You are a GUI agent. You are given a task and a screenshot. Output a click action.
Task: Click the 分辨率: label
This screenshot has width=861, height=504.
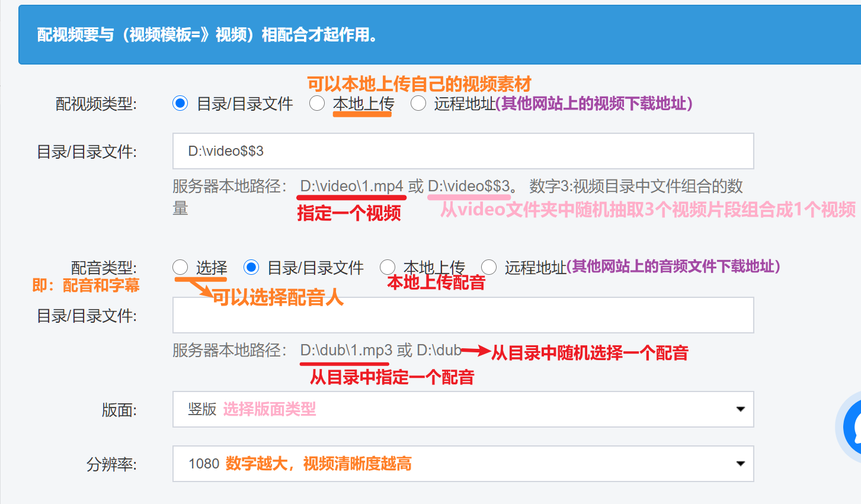[111, 464]
